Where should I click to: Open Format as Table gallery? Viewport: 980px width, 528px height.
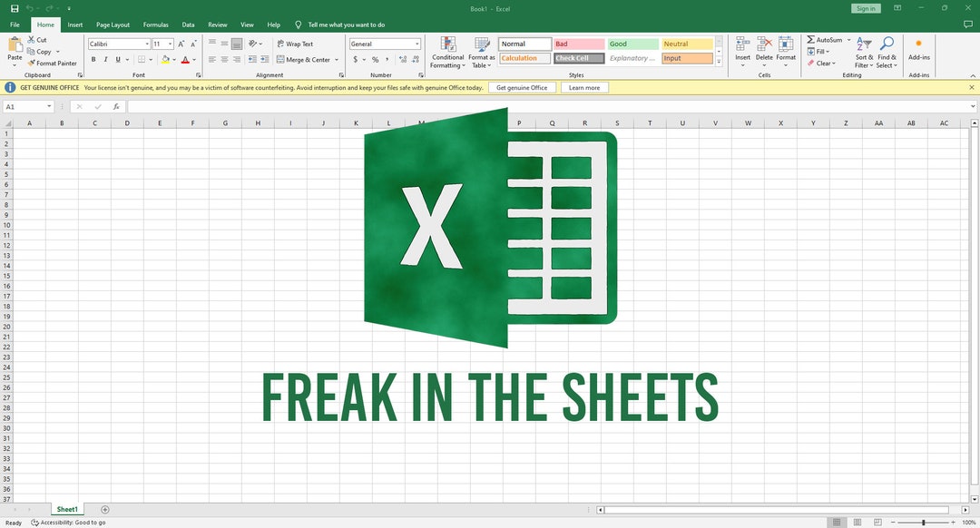point(481,53)
